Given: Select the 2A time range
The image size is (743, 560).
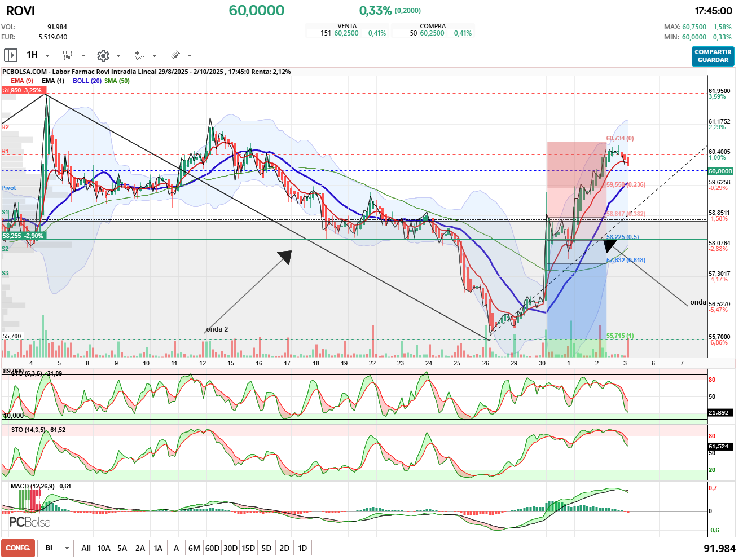Looking at the screenshot, I should point(140,548).
